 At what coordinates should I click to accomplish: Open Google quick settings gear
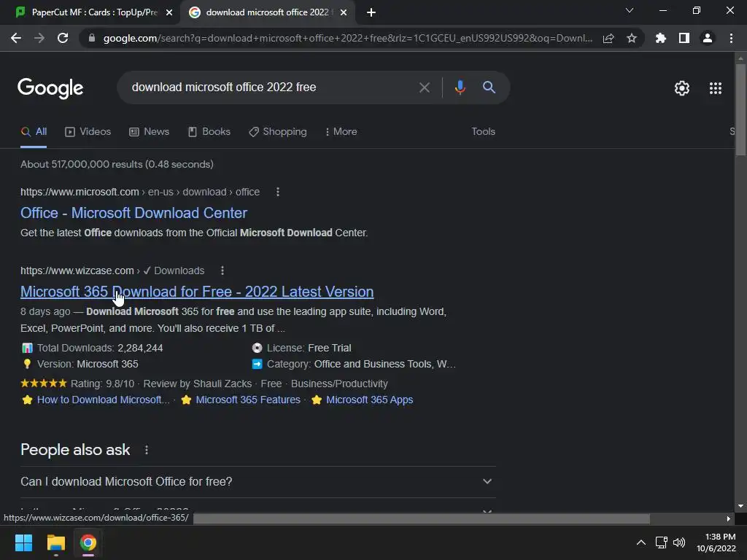[682, 88]
